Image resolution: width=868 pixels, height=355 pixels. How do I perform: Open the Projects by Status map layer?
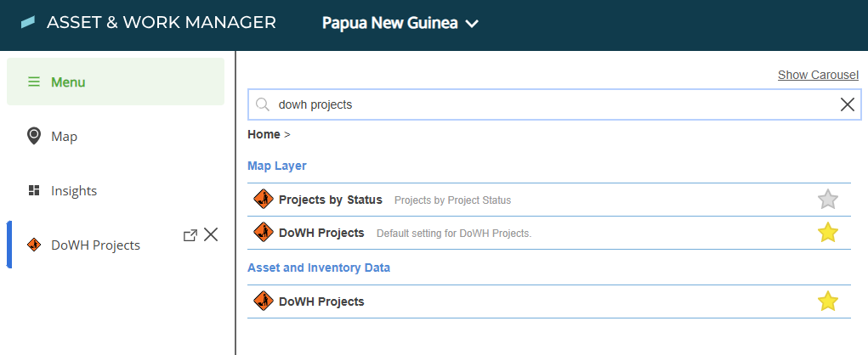[331, 200]
